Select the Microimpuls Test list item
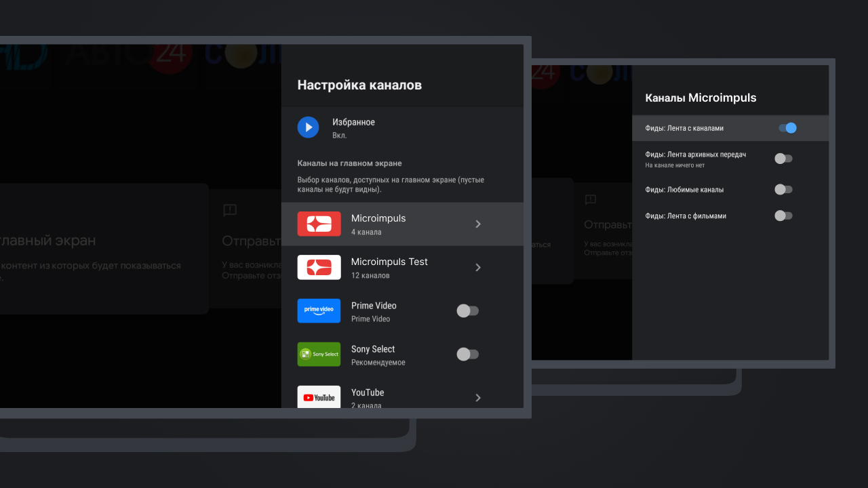The height and width of the screenshot is (488, 868). coord(389,267)
